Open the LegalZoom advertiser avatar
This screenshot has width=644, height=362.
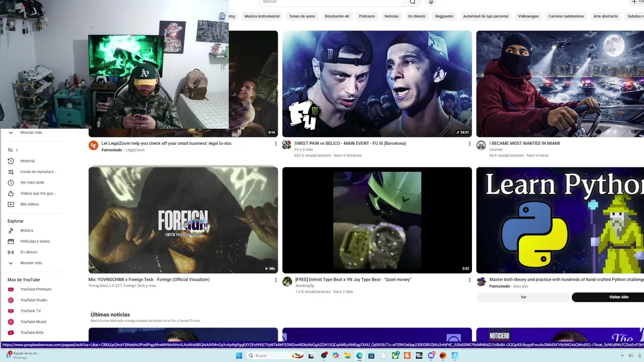tap(93, 145)
